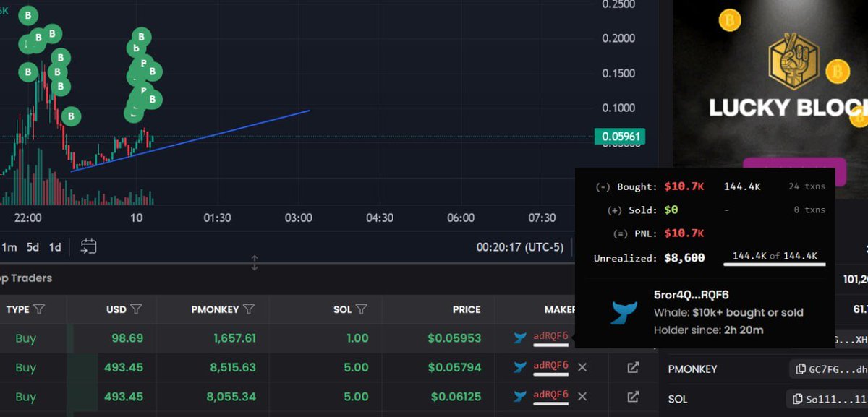868x417 pixels.
Task: Click the 04:30 label on the time axis
Action: [380, 218]
